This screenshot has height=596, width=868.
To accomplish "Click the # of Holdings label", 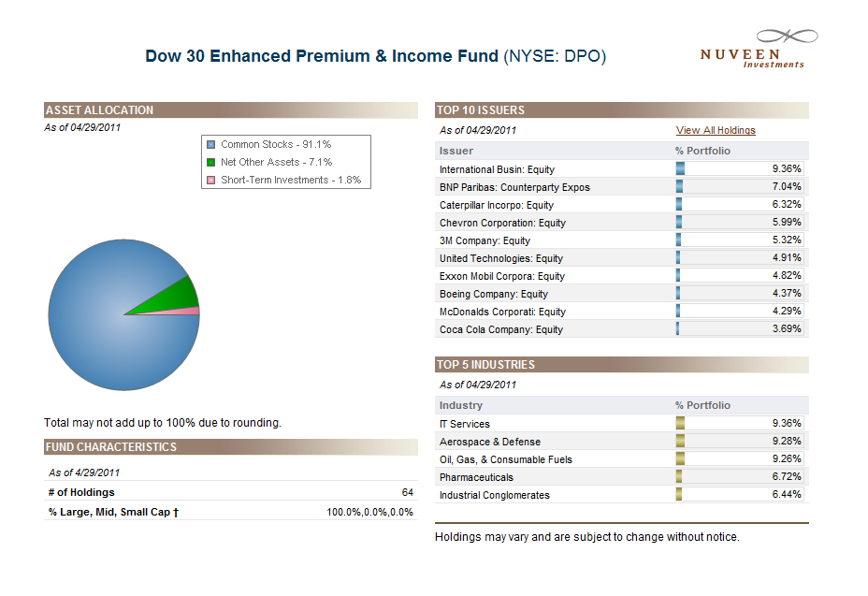I will click(81, 492).
